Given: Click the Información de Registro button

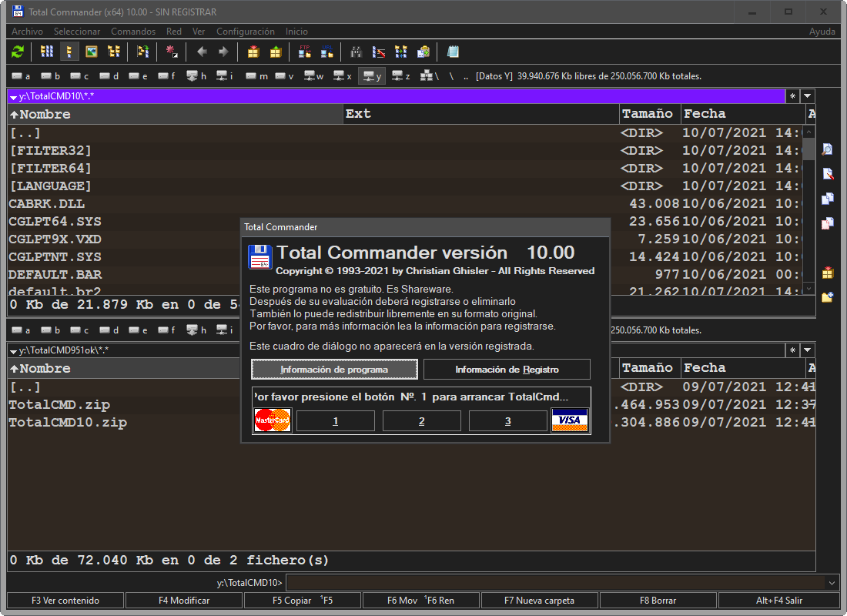Looking at the screenshot, I should [507, 370].
